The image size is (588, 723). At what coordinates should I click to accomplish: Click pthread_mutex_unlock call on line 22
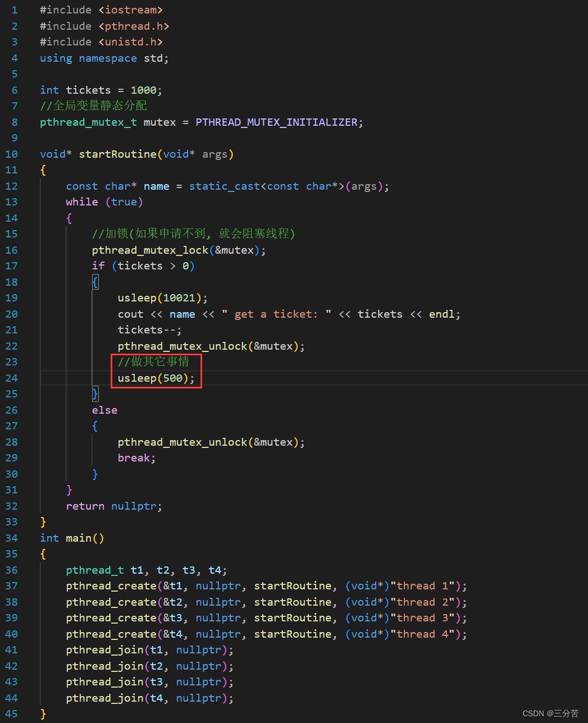pyautogui.click(x=211, y=346)
